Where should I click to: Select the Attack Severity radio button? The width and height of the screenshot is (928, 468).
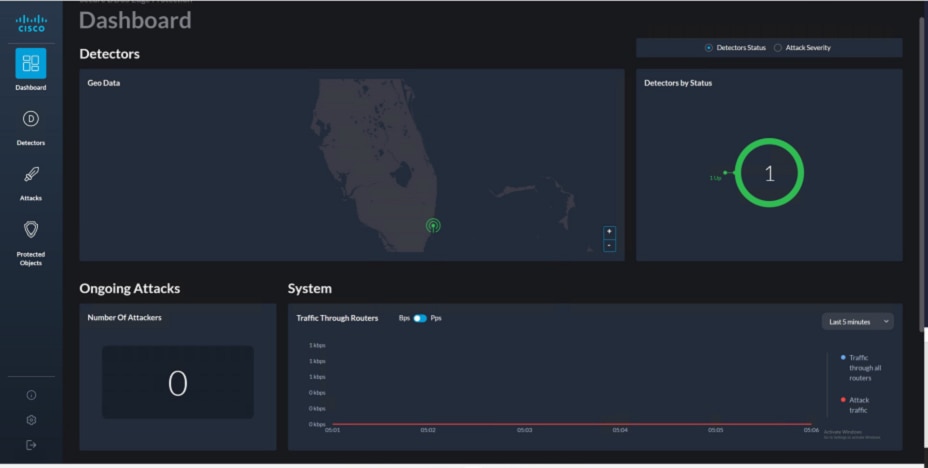click(x=778, y=48)
